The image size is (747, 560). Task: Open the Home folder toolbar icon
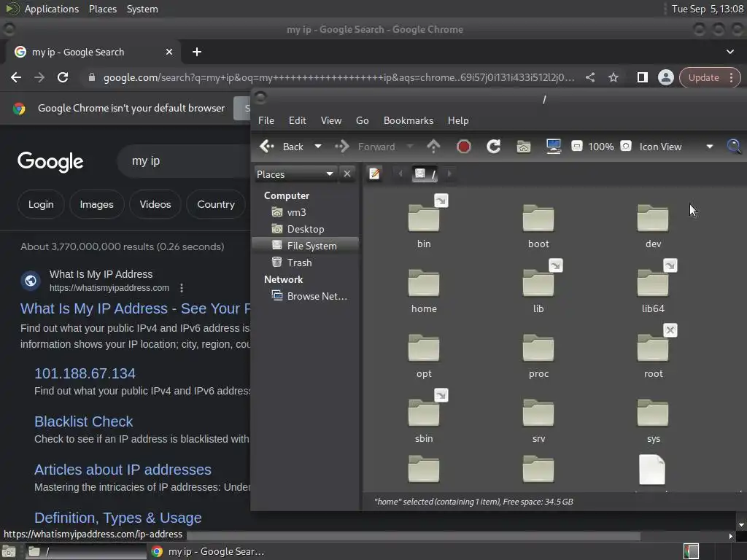point(524,147)
